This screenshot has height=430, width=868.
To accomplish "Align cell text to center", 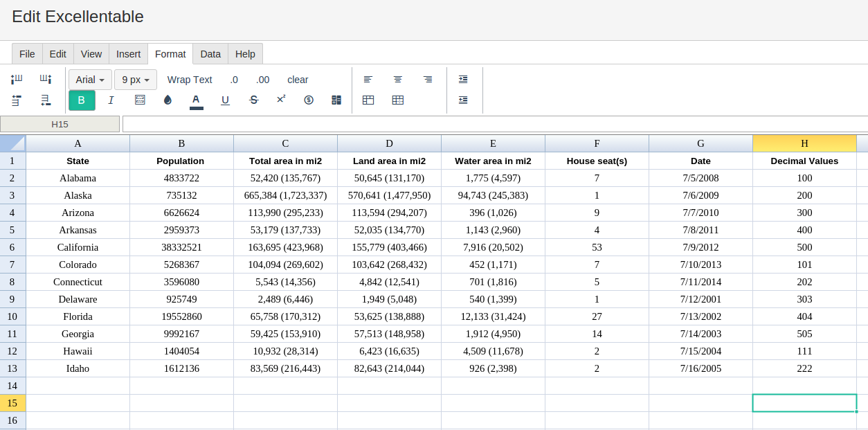I will pyautogui.click(x=398, y=80).
